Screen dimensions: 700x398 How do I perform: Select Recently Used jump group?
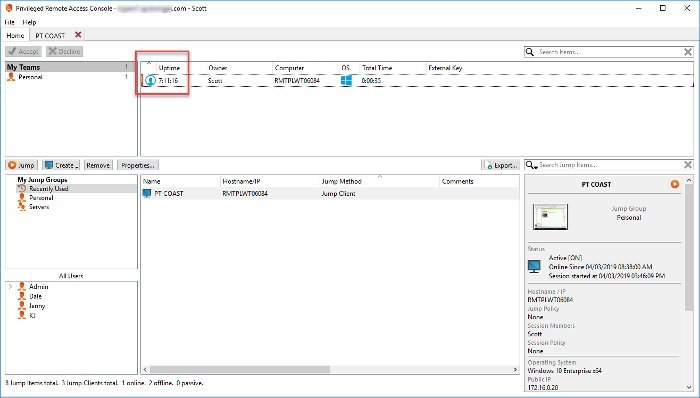point(49,188)
